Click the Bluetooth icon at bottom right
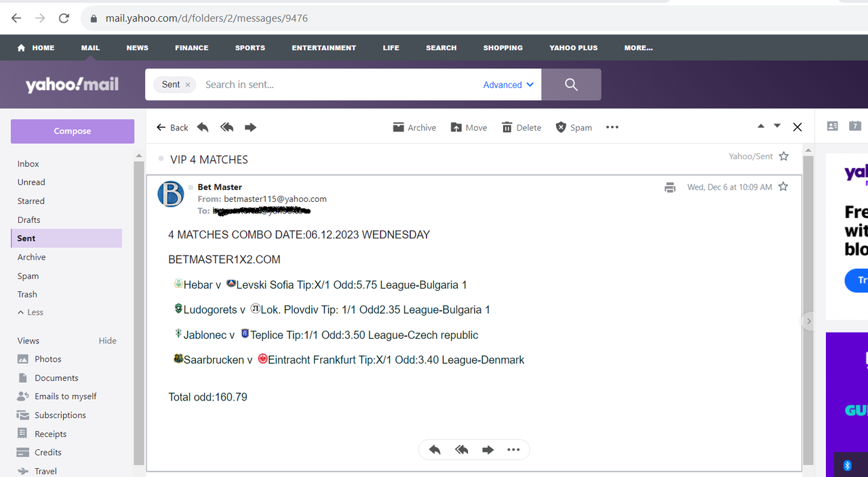The width and height of the screenshot is (868, 477). (847, 465)
